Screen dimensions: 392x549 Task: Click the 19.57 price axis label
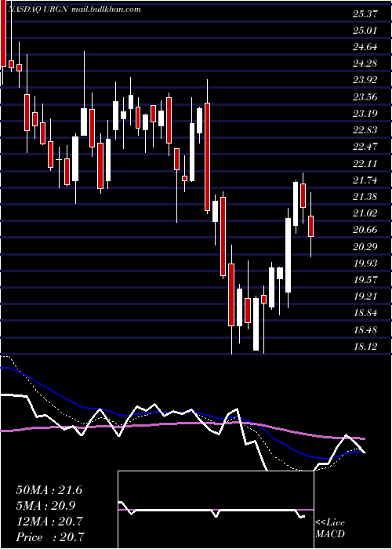(365, 279)
